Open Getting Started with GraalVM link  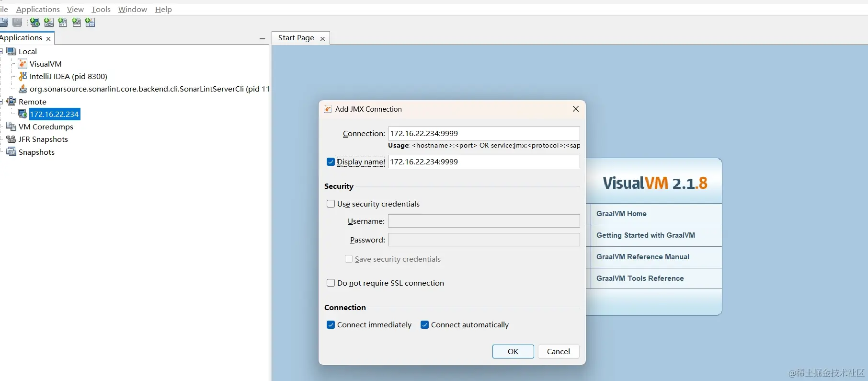pyautogui.click(x=645, y=235)
